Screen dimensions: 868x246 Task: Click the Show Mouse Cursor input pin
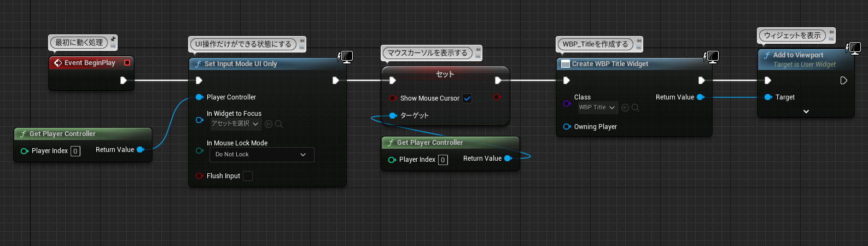(x=392, y=98)
